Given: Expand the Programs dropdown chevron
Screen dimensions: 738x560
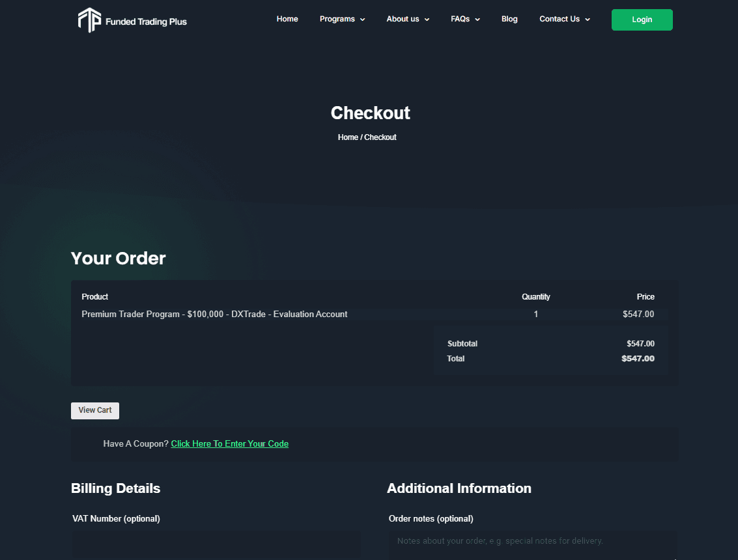Looking at the screenshot, I should 362,20.
